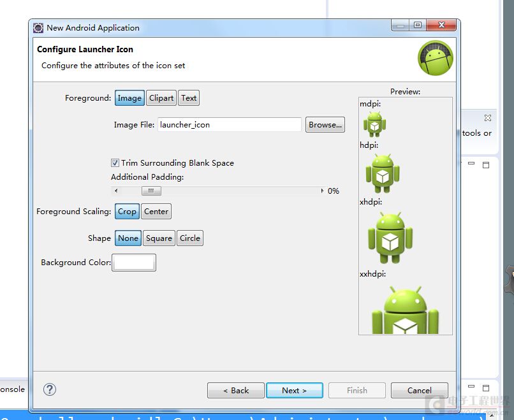Choose Center foreground scaling
This screenshot has width=514, height=420.
pos(156,212)
